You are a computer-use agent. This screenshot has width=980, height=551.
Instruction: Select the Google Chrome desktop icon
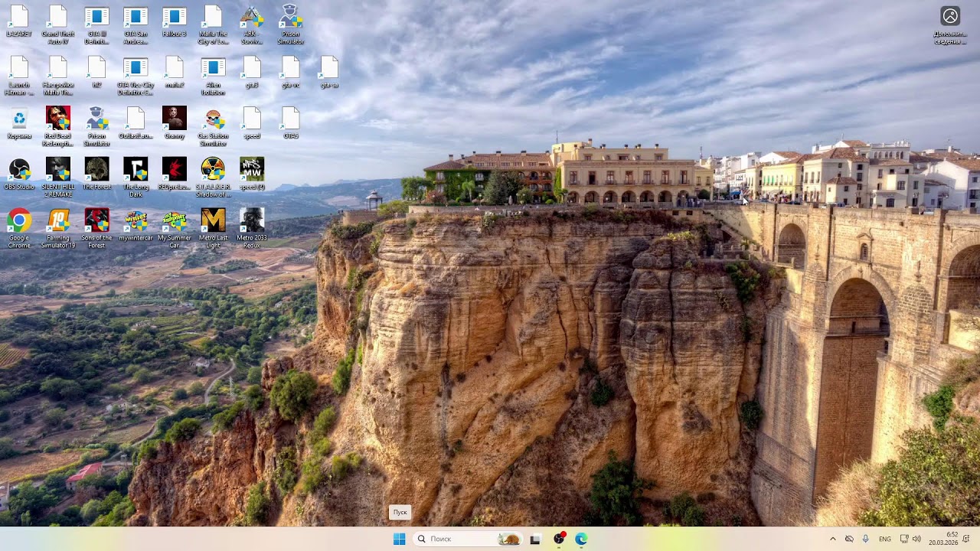point(19,228)
